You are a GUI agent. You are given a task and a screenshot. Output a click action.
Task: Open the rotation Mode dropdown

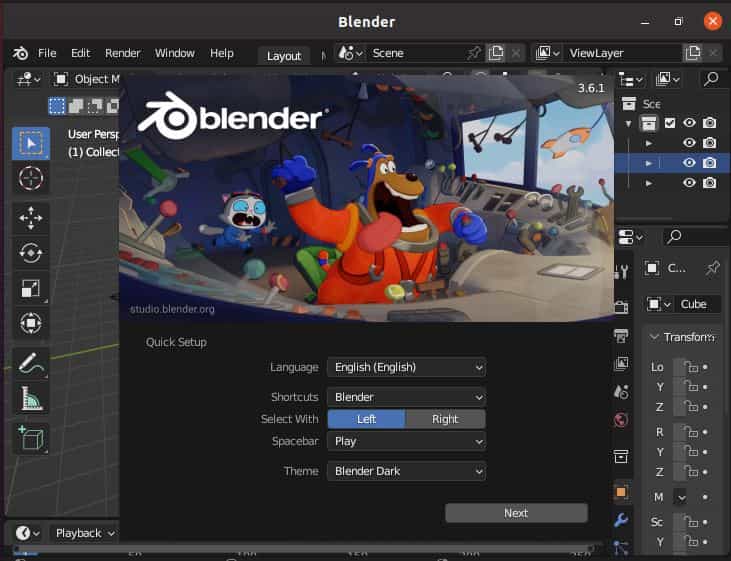[680, 498]
